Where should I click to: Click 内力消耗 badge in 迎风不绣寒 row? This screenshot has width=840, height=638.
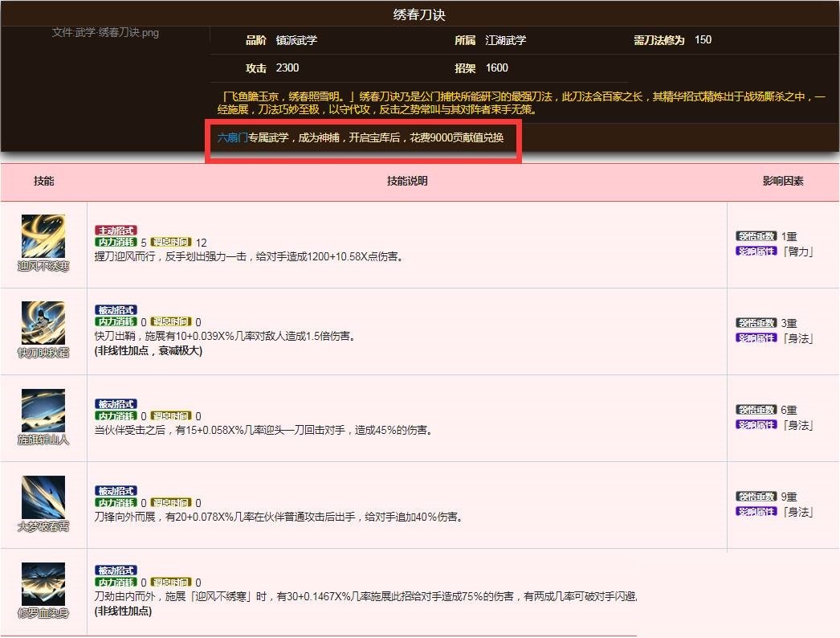click(x=116, y=242)
